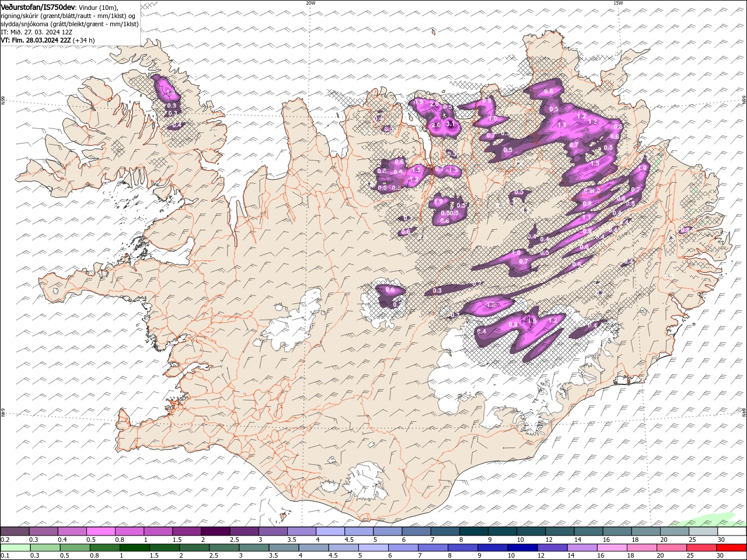Image resolution: width=747 pixels, height=560 pixels.
Task: Click the 20W longitude label
Action: (310, 3)
